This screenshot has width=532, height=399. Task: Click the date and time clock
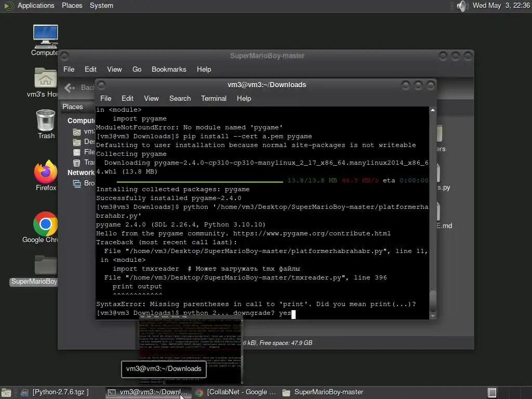point(501,5)
